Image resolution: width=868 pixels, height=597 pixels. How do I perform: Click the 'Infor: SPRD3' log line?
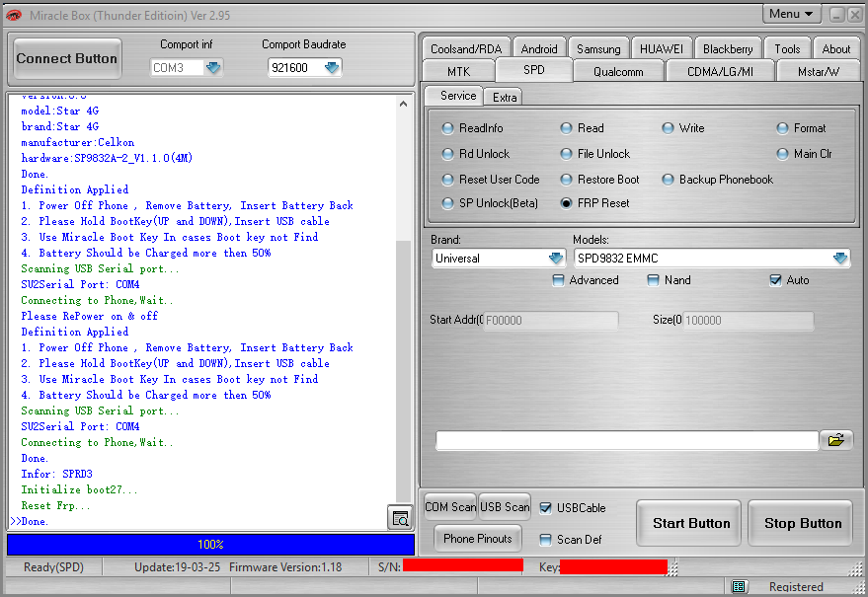click(x=56, y=474)
